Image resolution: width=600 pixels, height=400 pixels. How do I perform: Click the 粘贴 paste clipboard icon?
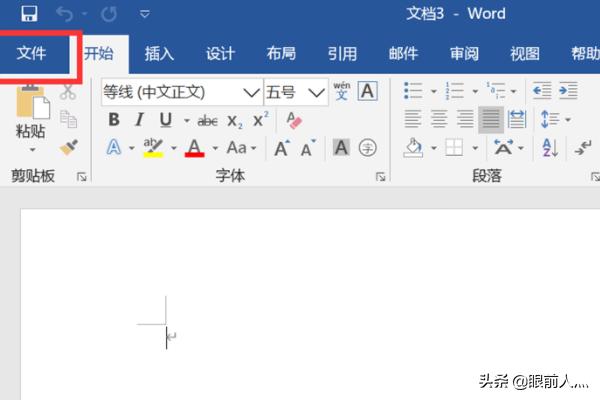(33, 101)
